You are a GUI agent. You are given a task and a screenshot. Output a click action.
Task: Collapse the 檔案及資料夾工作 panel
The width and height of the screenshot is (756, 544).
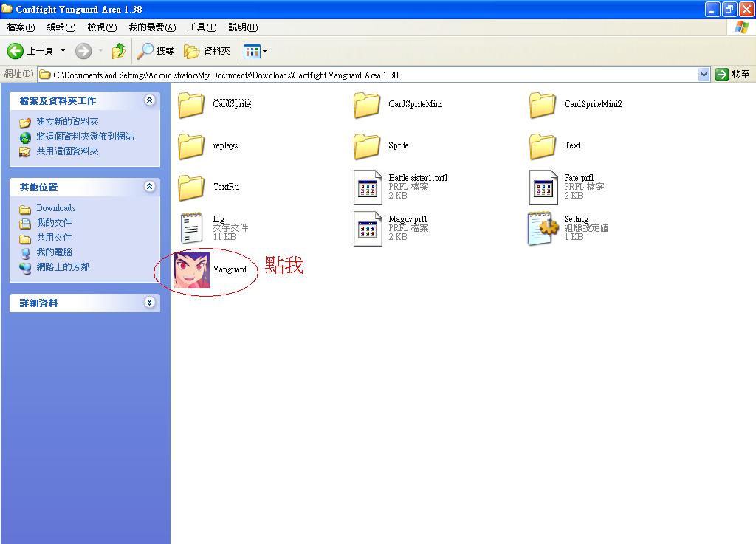150,100
